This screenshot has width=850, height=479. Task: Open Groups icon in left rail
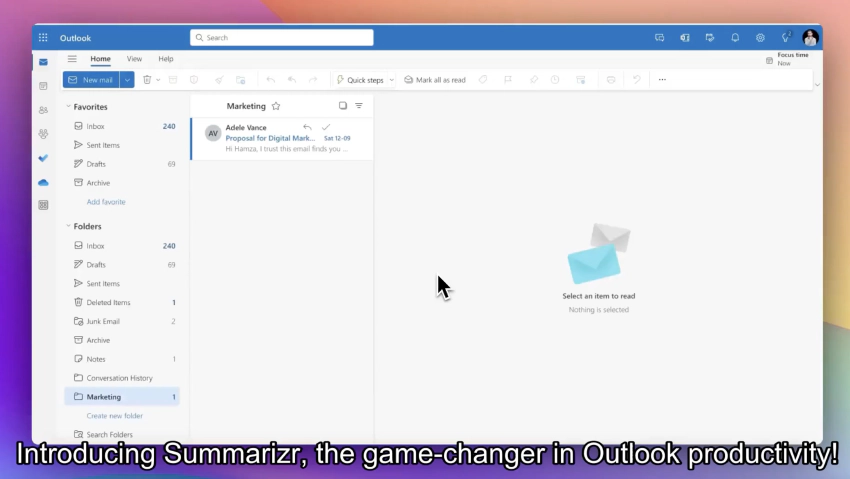pos(43,134)
